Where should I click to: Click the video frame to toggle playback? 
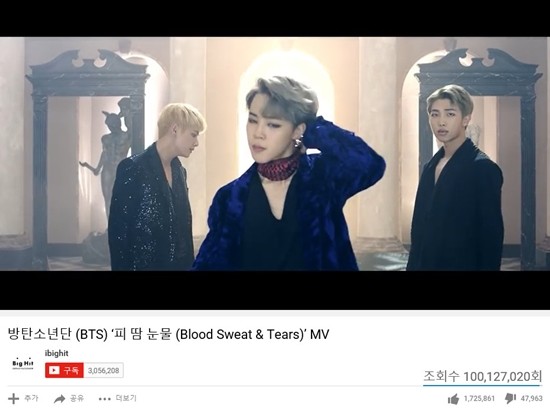(x=275, y=154)
